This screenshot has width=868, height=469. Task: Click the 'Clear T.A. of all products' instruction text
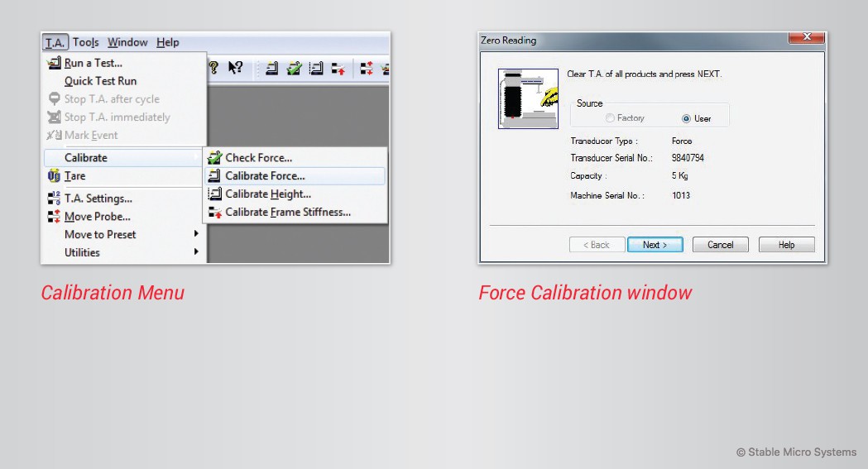click(x=645, y=74)
